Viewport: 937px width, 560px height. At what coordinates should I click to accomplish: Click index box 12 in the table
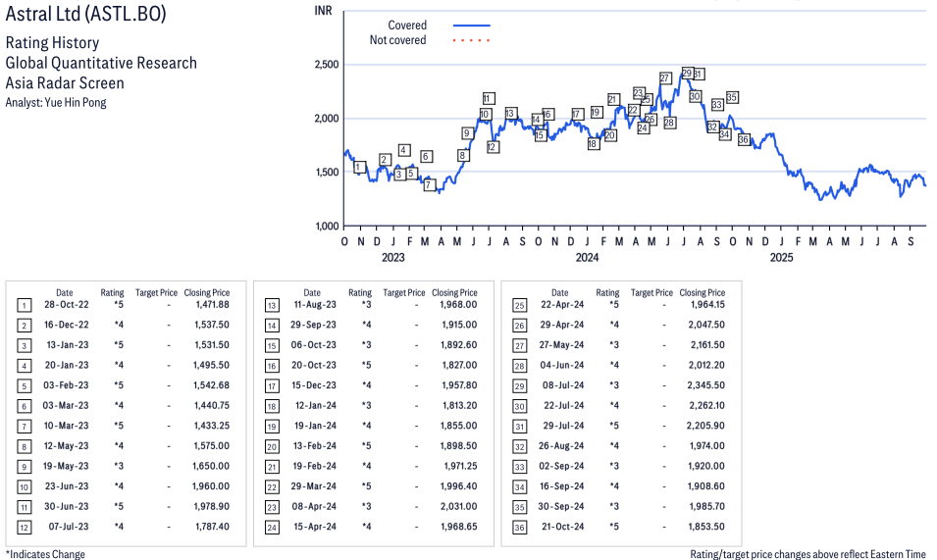click(24, 527)
